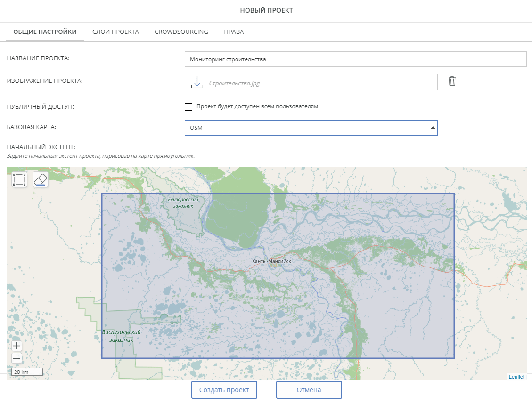Click the БАЗОВАЯ КАРТА label
This screenshot has width=532, height=404.
point(32,127)
